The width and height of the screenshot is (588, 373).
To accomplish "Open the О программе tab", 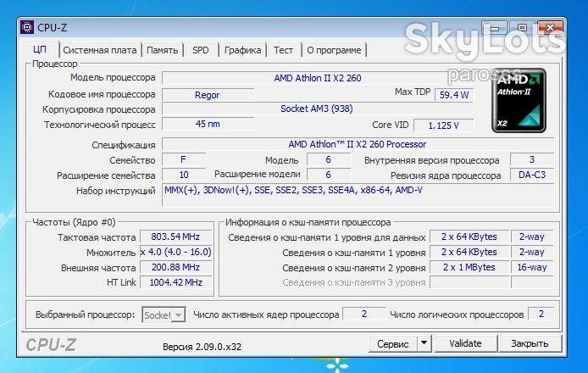I will pyautogui.click(x=334, y=50).
